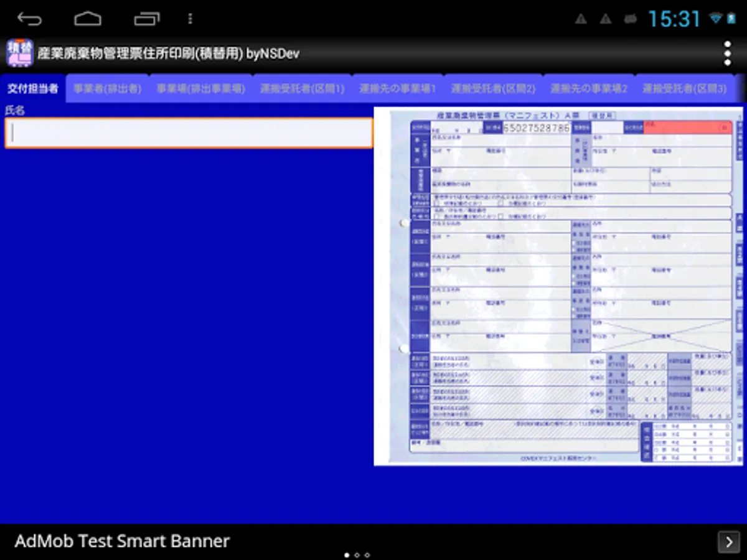
Task: Tap the clock showing 15:31
Action: (674, 19)
